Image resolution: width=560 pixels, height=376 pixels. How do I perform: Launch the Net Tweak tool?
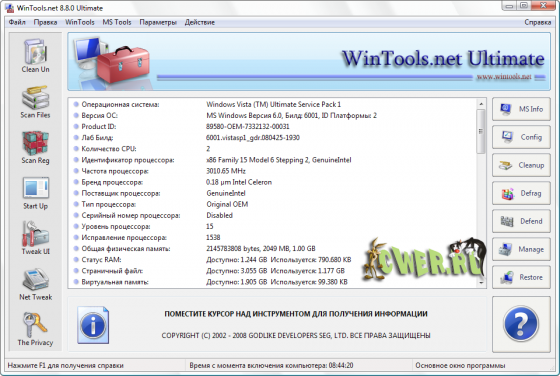35,284
